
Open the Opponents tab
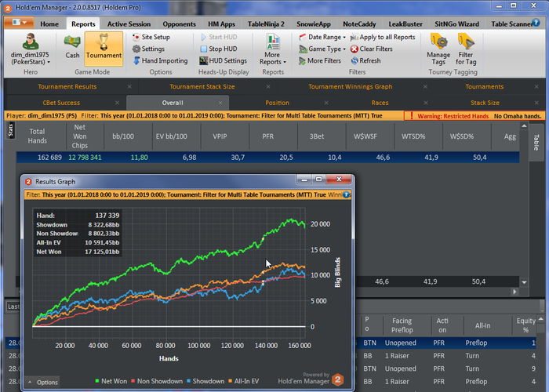click(x=179, y=24)
